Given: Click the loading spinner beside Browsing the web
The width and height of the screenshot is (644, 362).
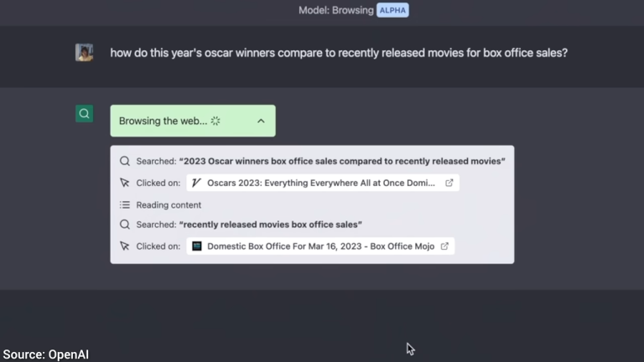Looking at the screenshot, I should coord(216,121).
